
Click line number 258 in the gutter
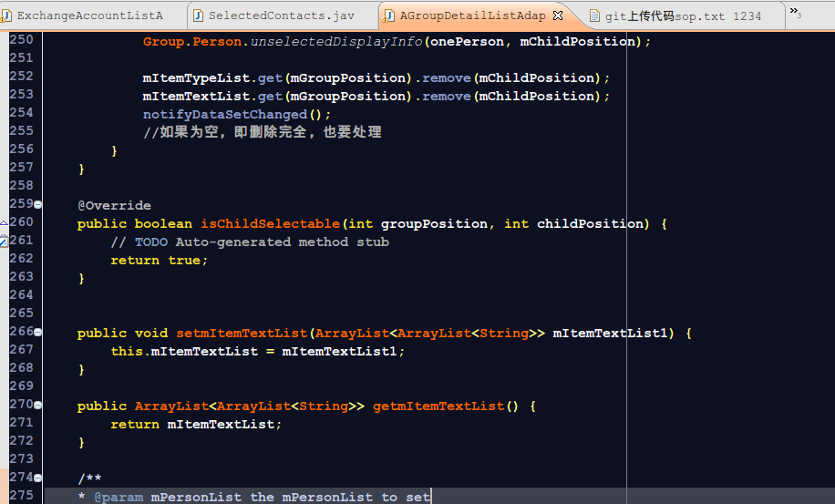(21, 185)
